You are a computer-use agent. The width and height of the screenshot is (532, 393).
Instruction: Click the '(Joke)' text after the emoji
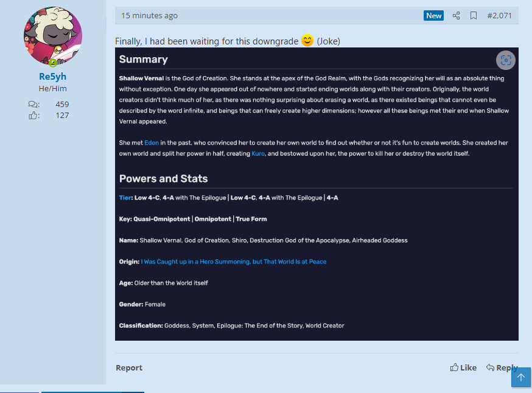(329, 41)
